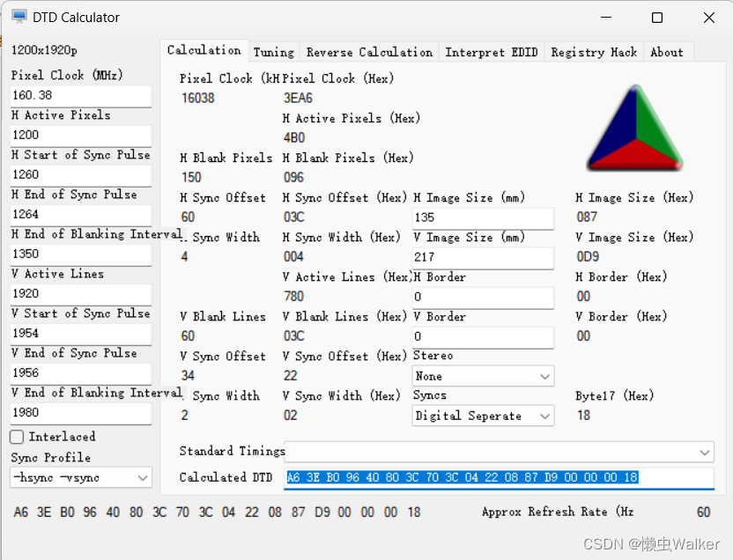The image size is (733, 560).
Task: Open the Stereo dropdown showing None
Action: pyautogui.click(x=482, y=375)
